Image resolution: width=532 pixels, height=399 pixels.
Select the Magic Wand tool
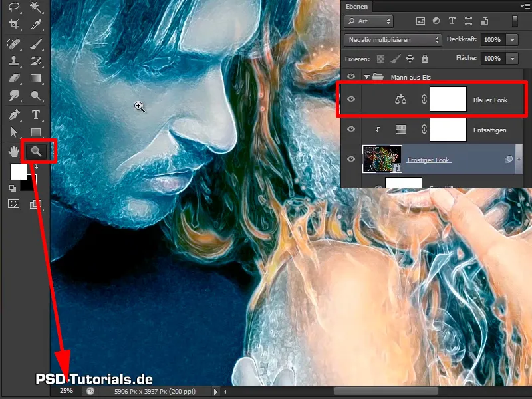click(36, 7)
